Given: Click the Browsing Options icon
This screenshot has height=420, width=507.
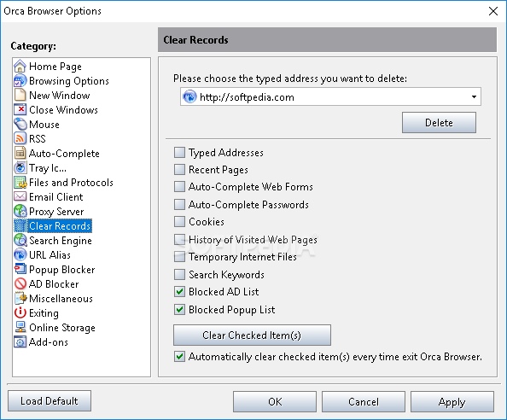Looking at the screenshot, I should pos(20,80).
